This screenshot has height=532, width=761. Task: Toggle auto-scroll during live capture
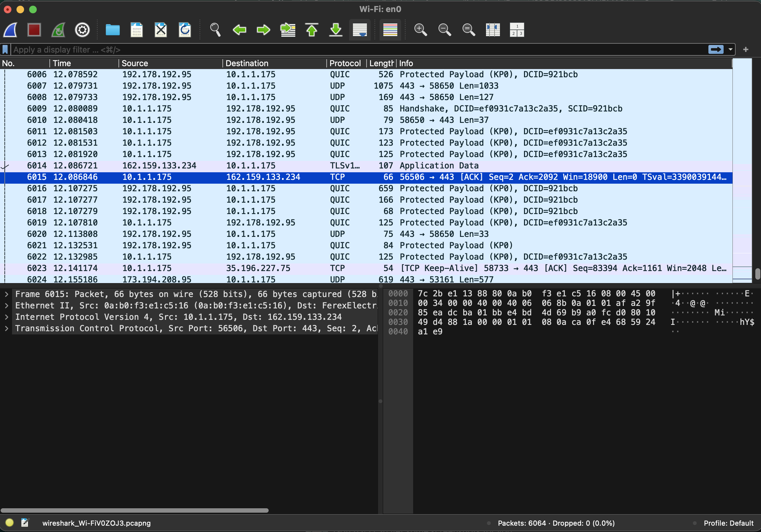pos(360,30)
